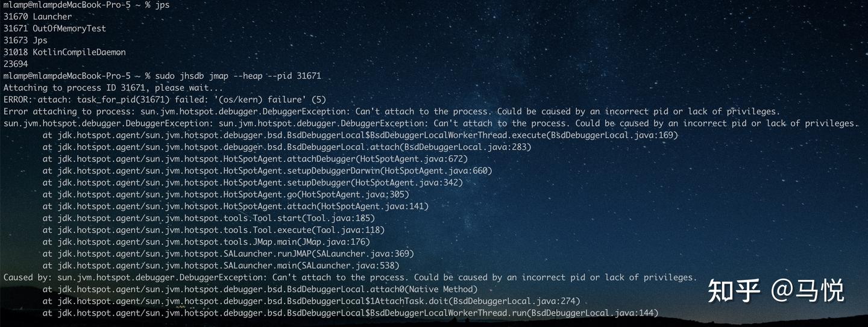Click the lone "23694" process ID
This screenshot has width=868, height=327.
click(x=16, y=64)
